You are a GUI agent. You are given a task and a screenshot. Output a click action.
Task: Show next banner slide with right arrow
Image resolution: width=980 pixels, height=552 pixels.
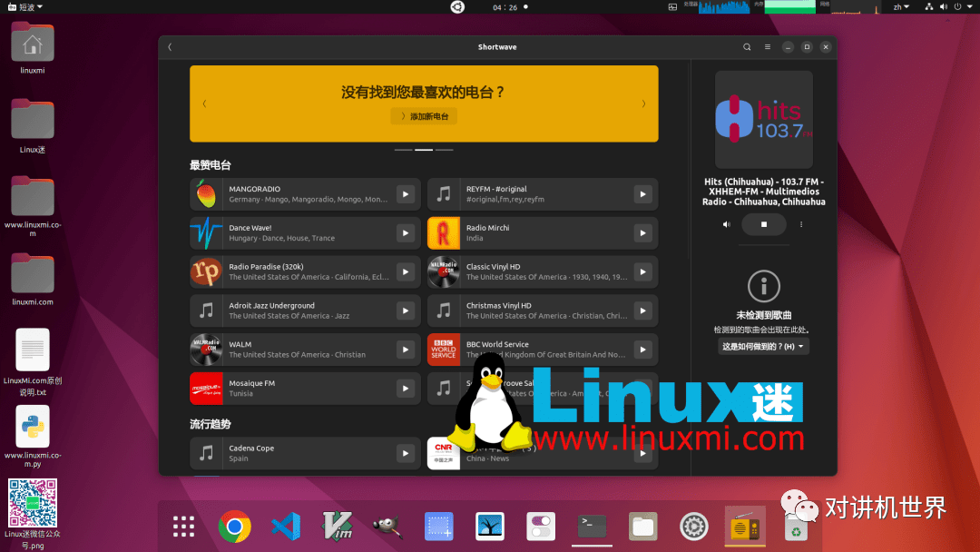pos(643,103)
